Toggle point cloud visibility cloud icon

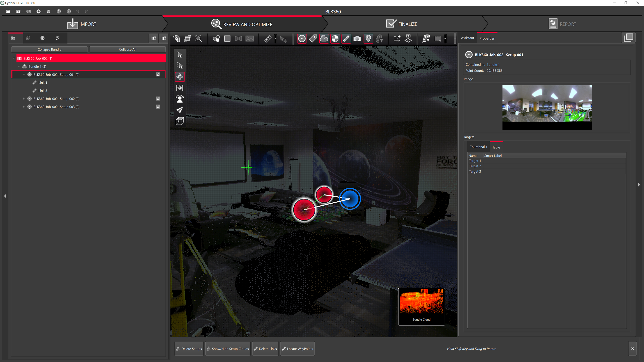[324, 39]
